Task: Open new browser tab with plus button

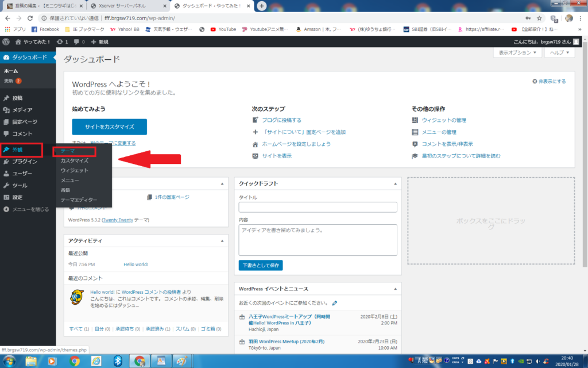Action: pos(262,6)
